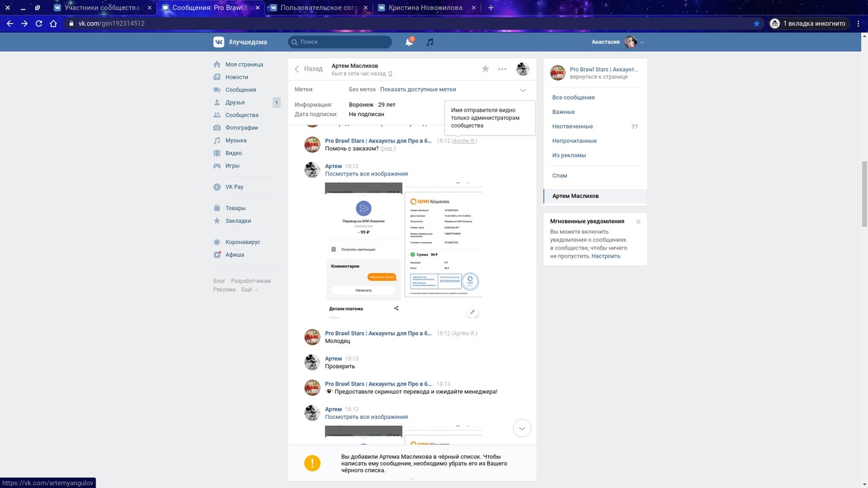Close the instant notifications panel
Image resolution: width=868 pixels, height=488 pixels.
coord(638,222)
